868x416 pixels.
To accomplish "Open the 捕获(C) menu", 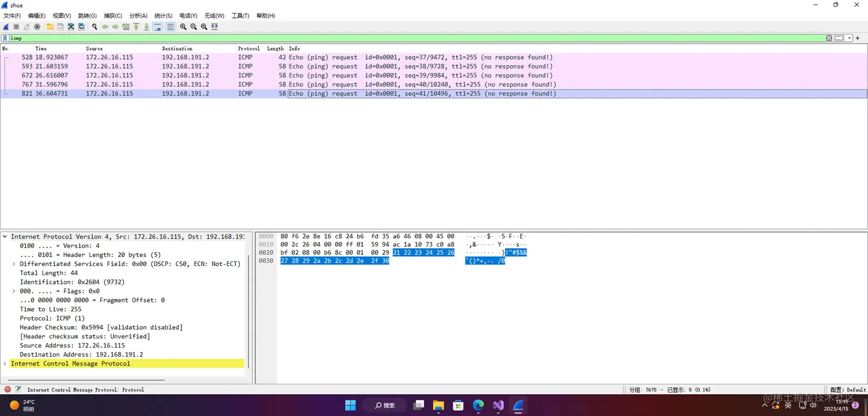I will [113, 16].
